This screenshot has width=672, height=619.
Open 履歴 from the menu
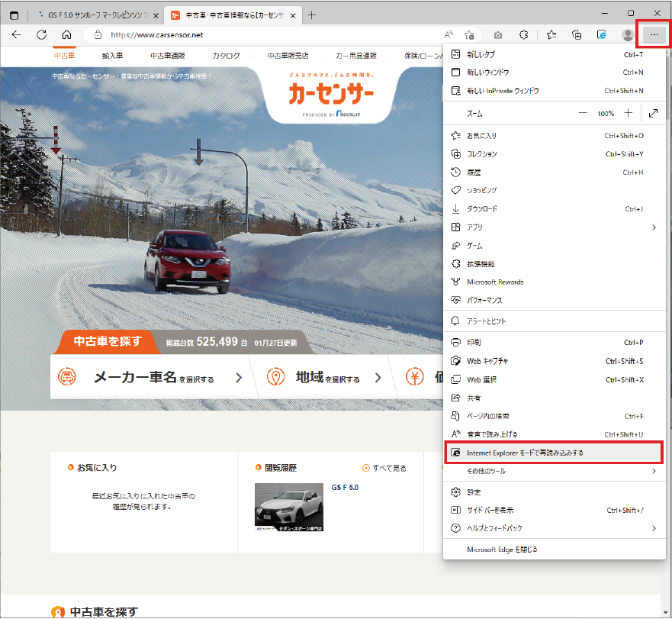pyautogui.click(x=554, y=172)
